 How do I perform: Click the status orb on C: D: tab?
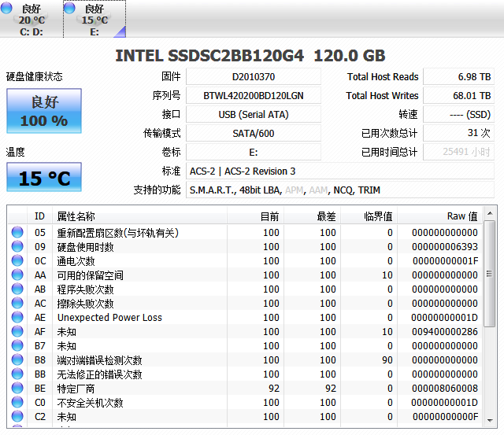[x=6, y=8]
